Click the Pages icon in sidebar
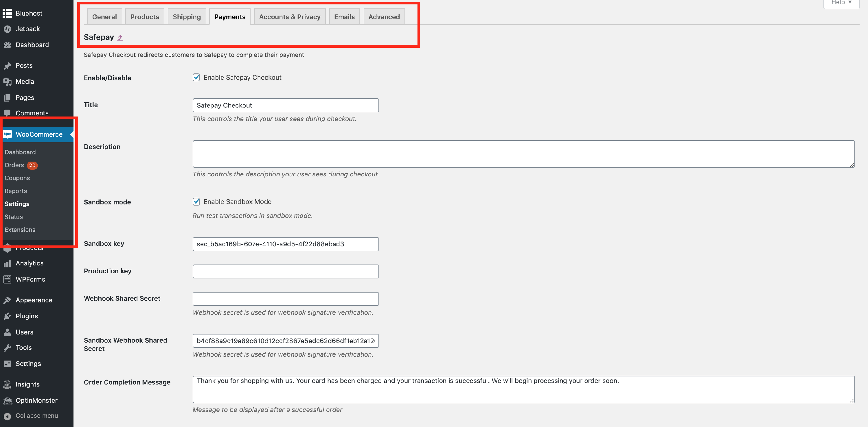Screen dimensions: 868x427 pos(7,98)
